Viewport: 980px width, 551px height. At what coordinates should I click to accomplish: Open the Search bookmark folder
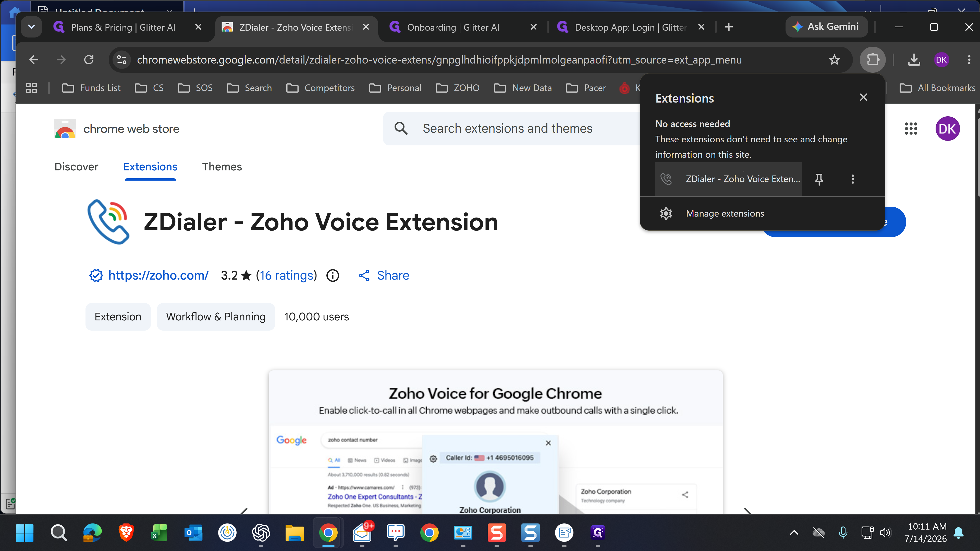(x=249, y=88)
